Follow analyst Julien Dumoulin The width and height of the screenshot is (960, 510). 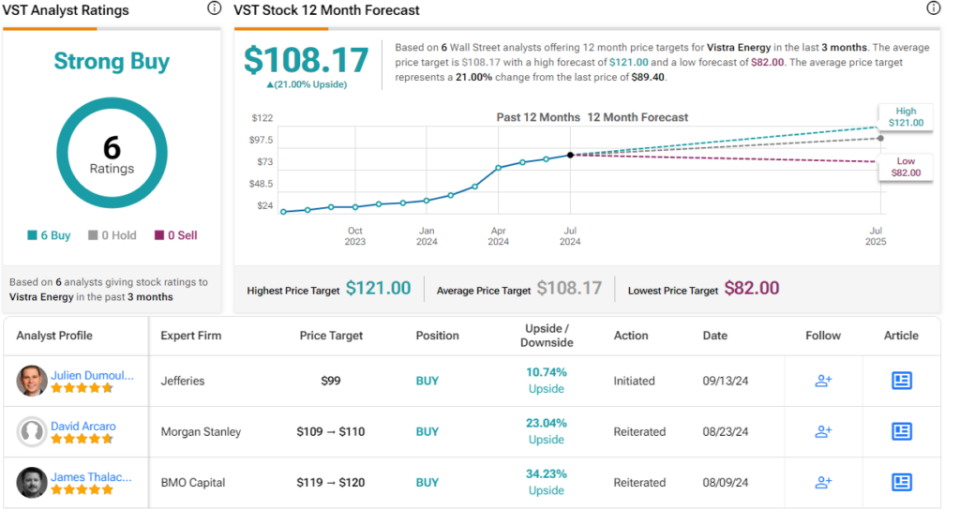(823, 381)
